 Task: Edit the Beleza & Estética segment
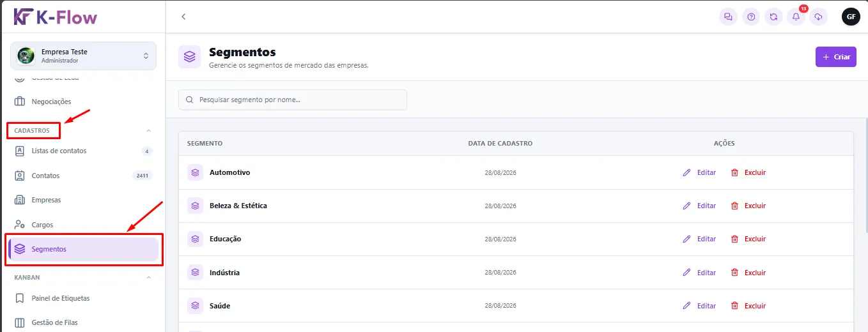coord(699,206)
